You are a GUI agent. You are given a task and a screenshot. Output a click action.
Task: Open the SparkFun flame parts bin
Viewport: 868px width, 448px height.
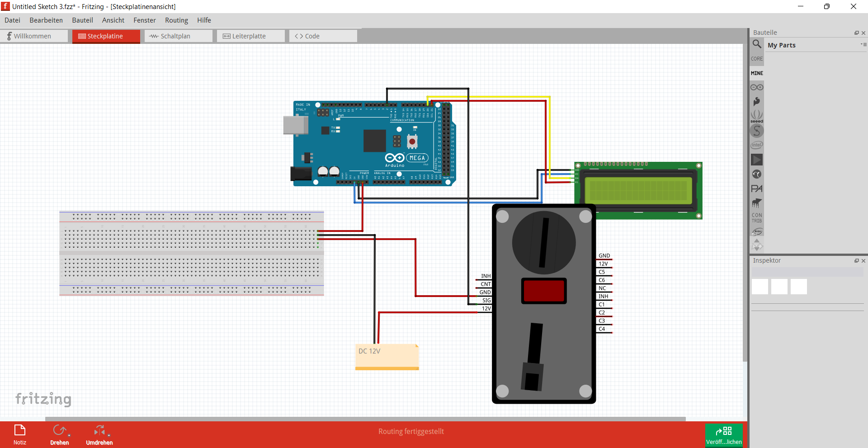click(x=757, y=101)
